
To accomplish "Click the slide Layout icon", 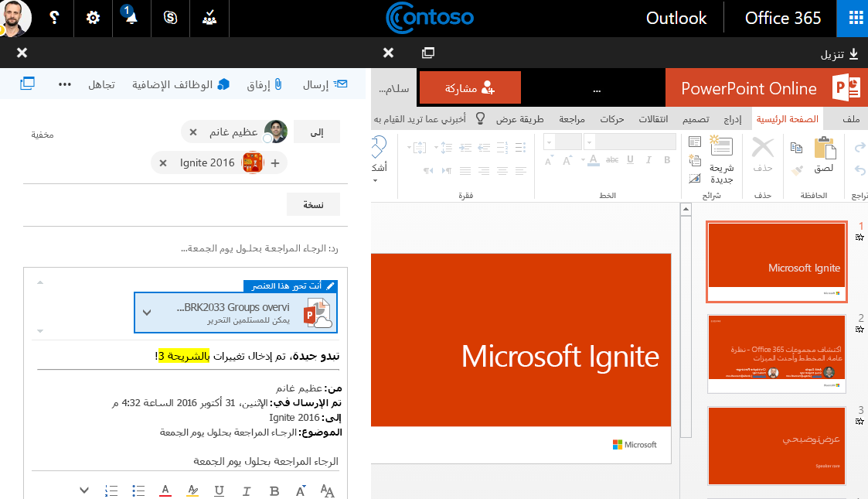I will pyautogui.click(x=695, y=142).
